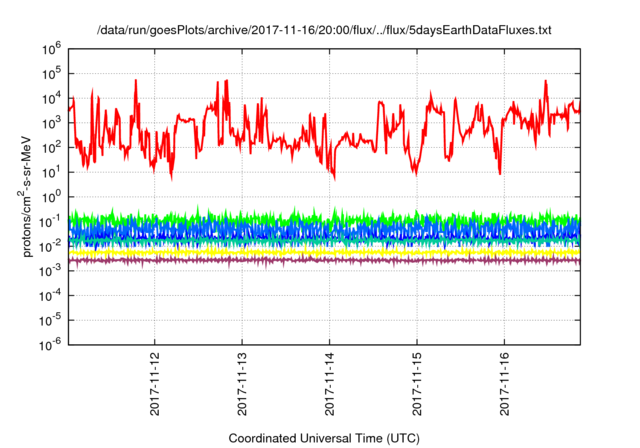Click the y-axis tick label 10^-1

51,222
